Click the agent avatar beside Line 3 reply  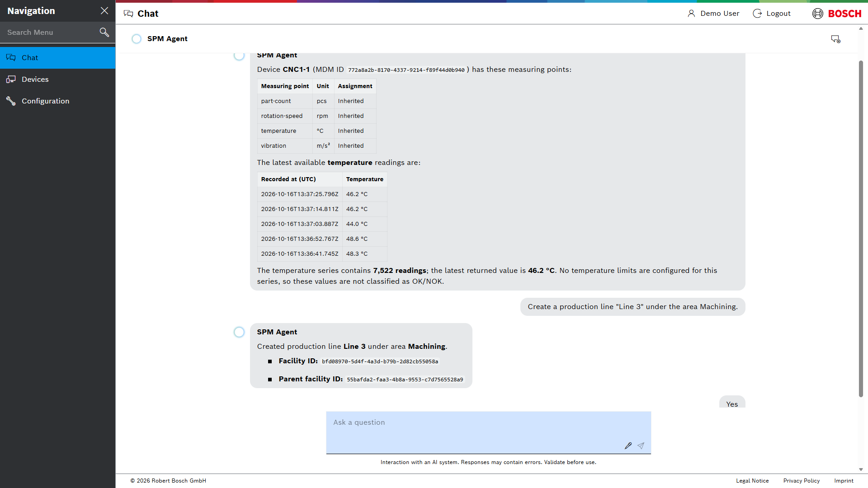point(239,332)
